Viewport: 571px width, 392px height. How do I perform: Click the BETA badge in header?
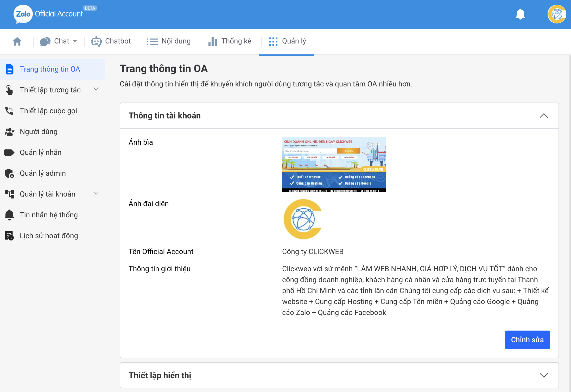[90, 8]
